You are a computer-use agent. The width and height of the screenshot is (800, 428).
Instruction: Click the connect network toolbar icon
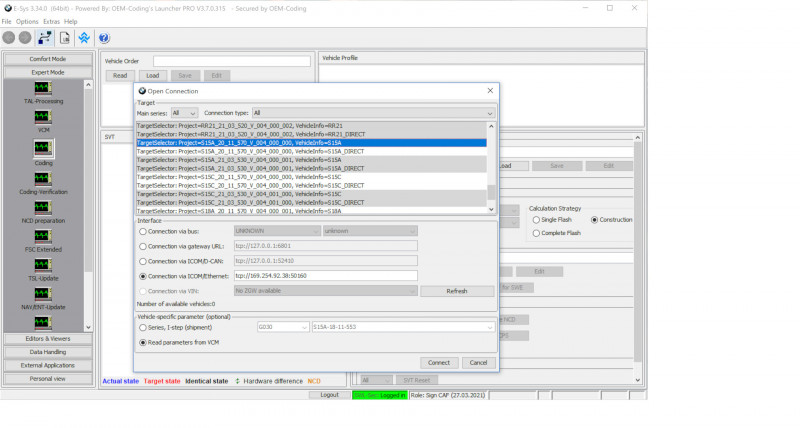45,38
